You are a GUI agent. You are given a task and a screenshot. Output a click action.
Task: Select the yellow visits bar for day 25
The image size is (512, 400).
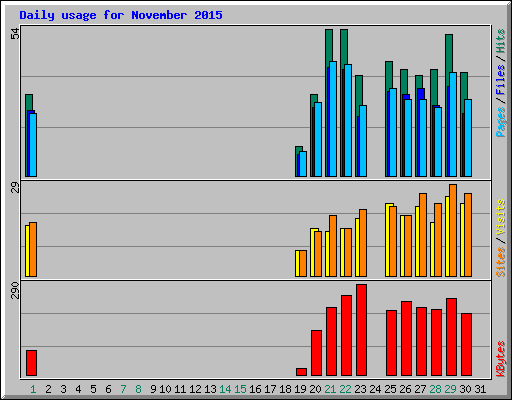[388, 240]
